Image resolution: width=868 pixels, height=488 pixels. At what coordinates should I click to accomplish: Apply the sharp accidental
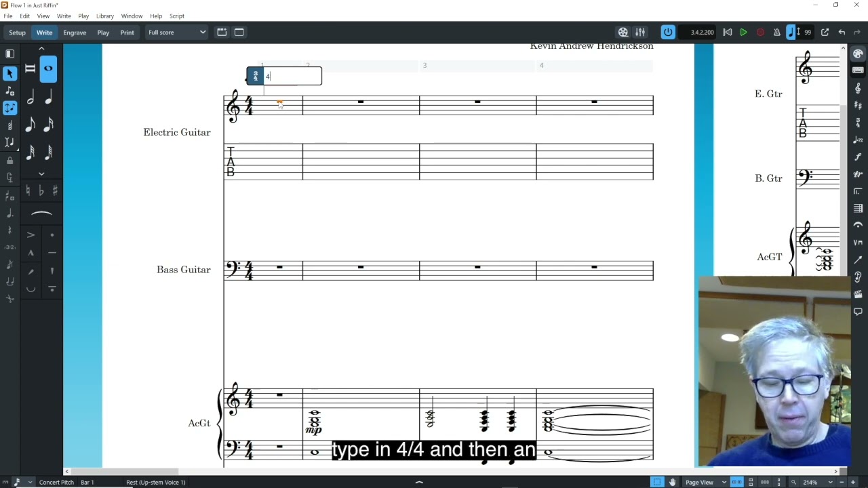54,191
